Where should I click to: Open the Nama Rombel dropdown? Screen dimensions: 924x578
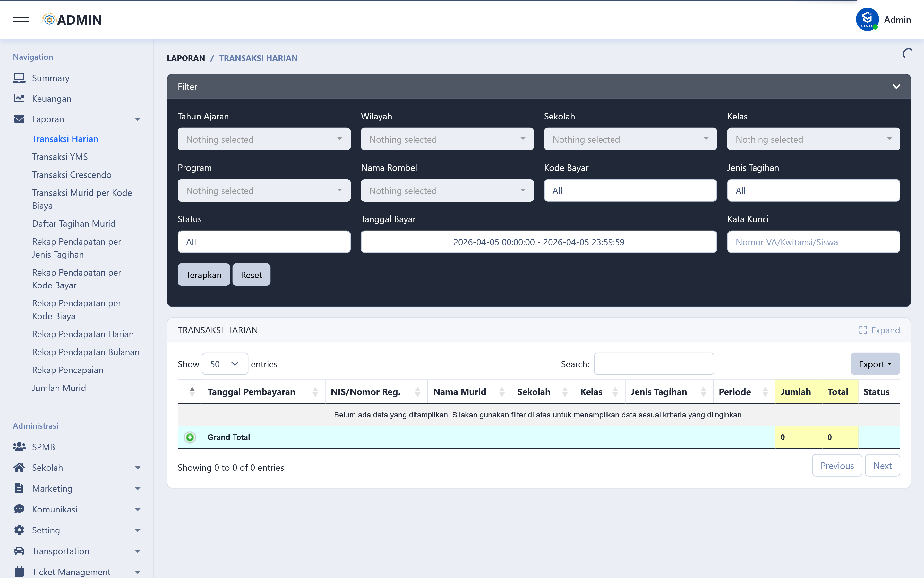tap(447, 190)
